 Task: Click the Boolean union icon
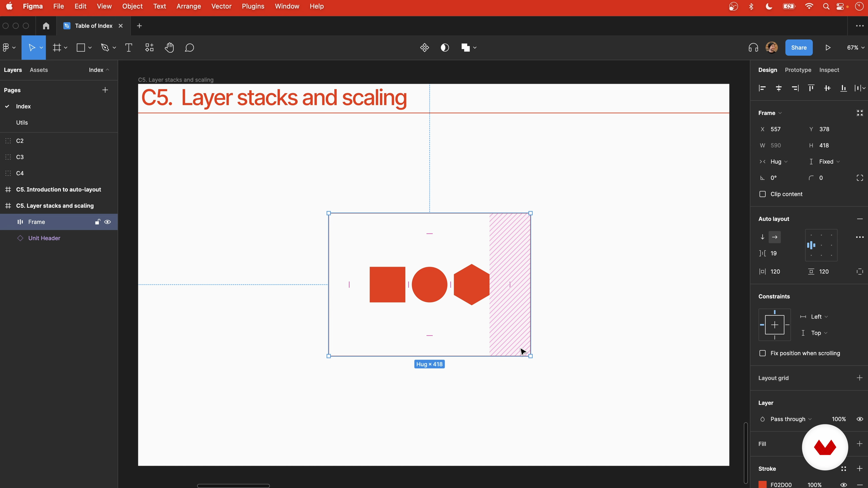(x=466, y=47)
